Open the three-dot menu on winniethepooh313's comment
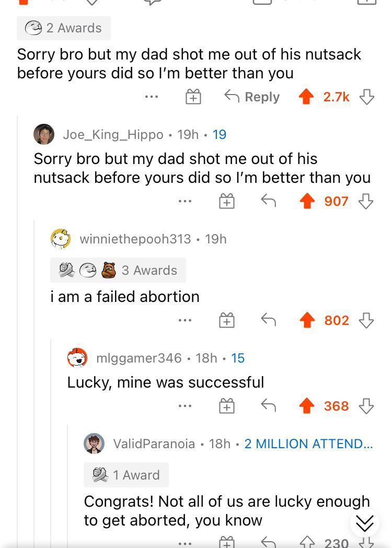 [x=185, y=320]
